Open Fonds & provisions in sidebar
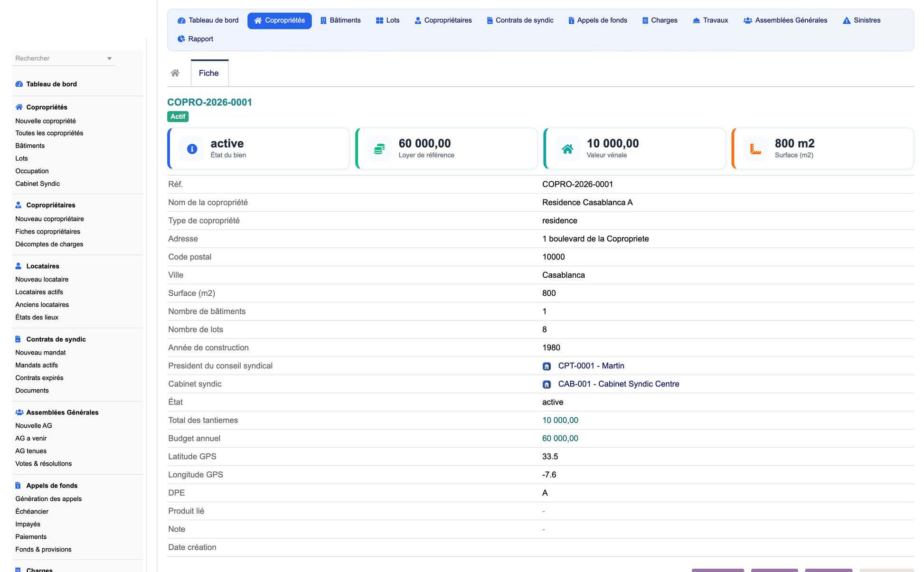 pyautogui.click(x=43, y=550)
